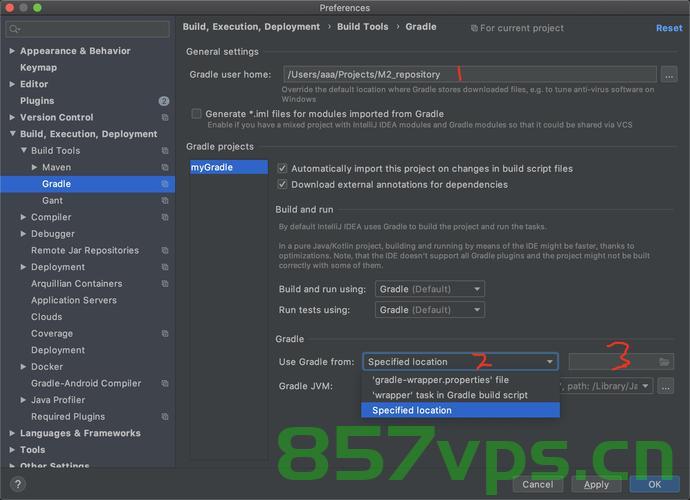
Task: Choose 'gradle-wrapper.properties' file option
Action: tap(460, 380)
